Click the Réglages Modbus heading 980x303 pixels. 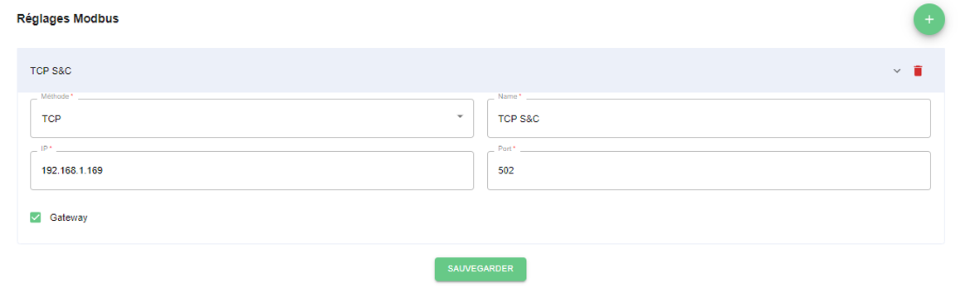(x=68, y=19)
